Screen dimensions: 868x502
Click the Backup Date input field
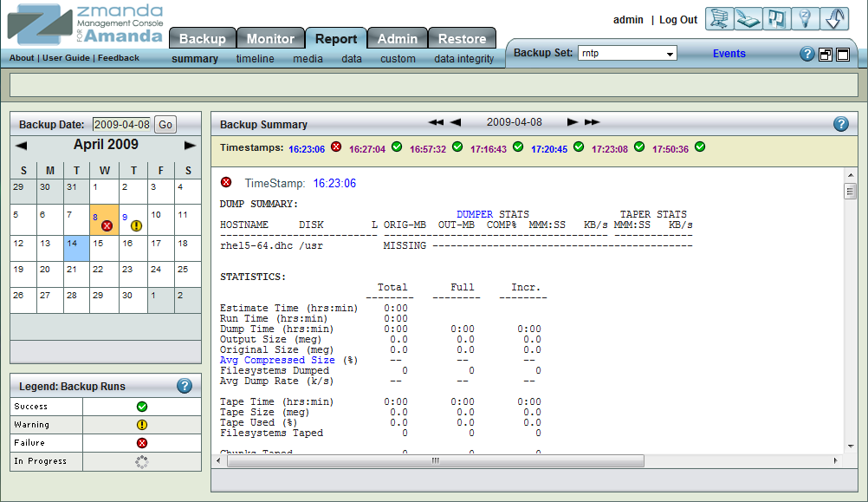[x=122, y=125]
